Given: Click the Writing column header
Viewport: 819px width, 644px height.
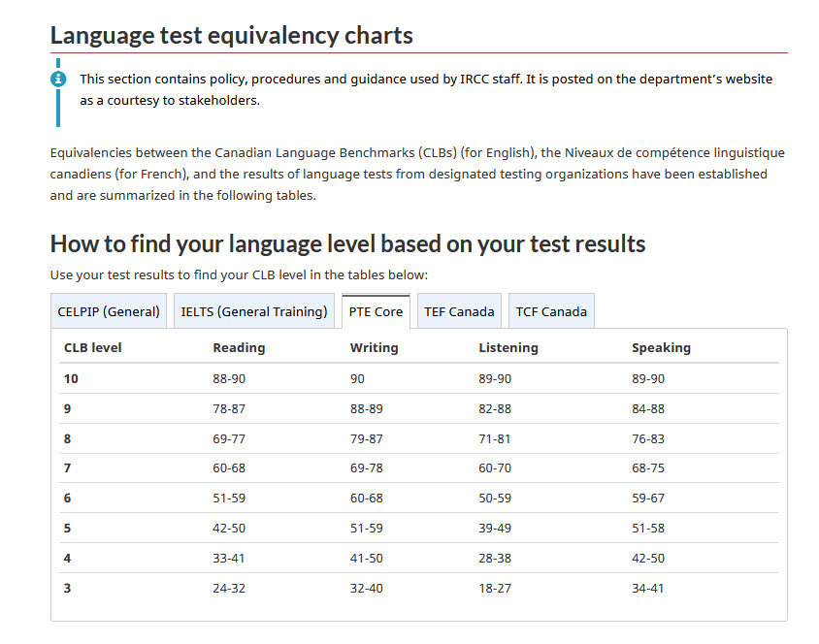Looking at the screenshot, I should pos(374,347).
